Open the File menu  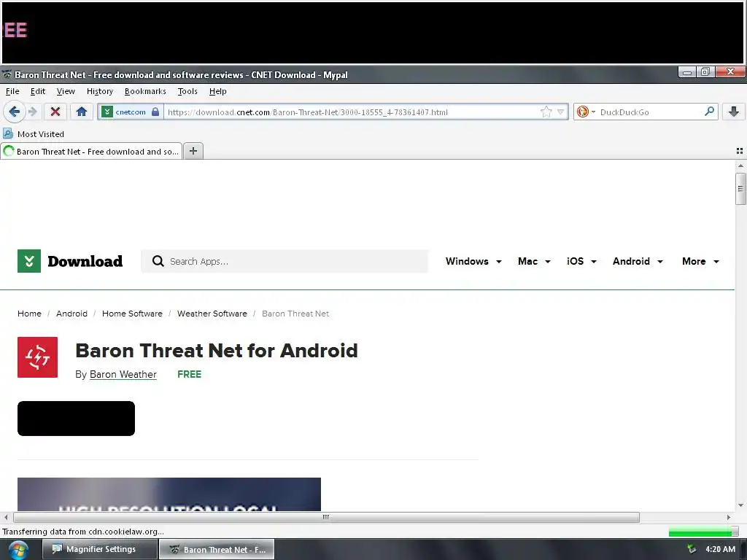coord(12,91)
